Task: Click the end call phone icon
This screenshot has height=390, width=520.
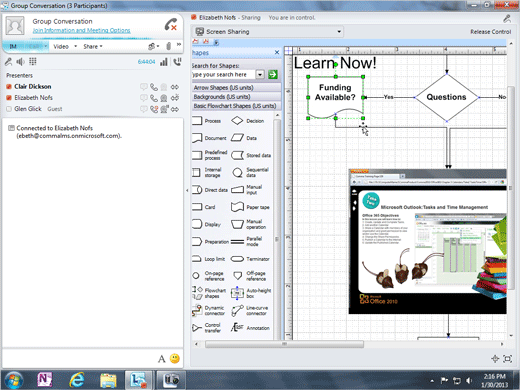Action: pos(171,25)
